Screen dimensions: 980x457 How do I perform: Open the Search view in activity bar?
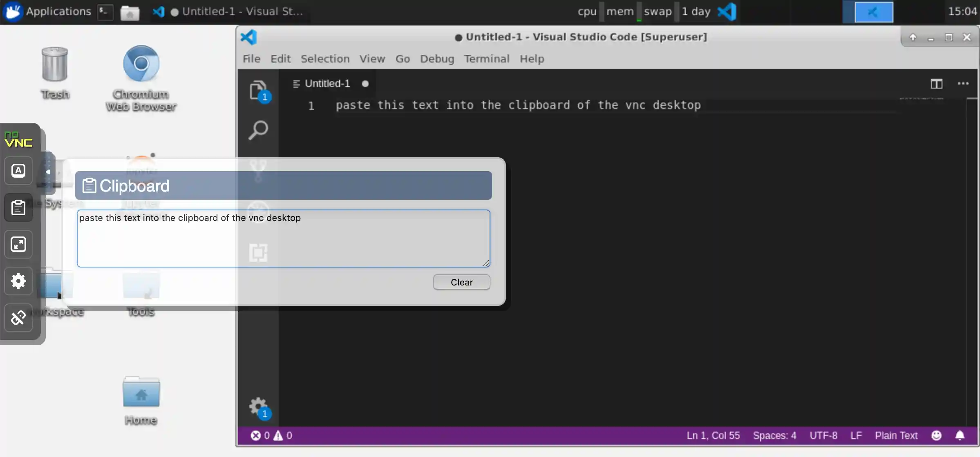[x=258, y=130]
